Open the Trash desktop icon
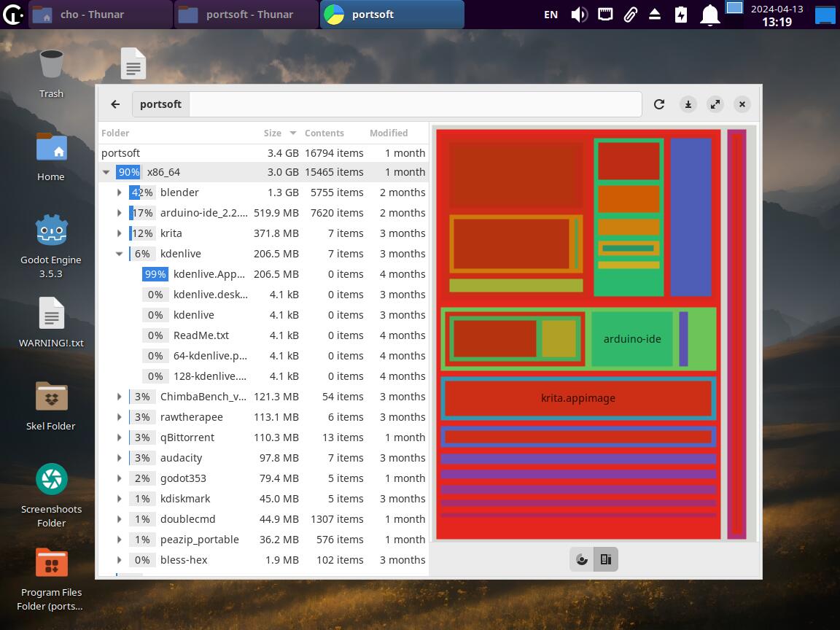 point(51,65)
